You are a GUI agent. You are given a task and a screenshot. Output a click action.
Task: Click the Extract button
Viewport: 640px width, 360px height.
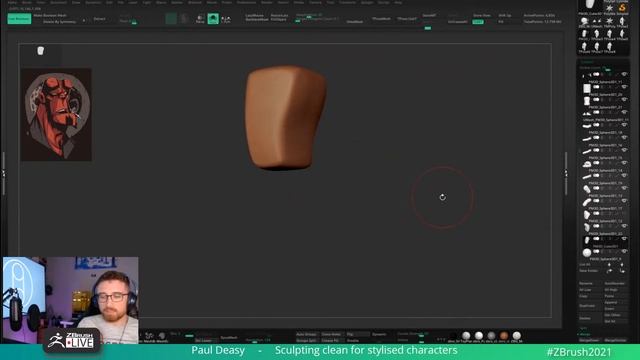tap(100, 19)
